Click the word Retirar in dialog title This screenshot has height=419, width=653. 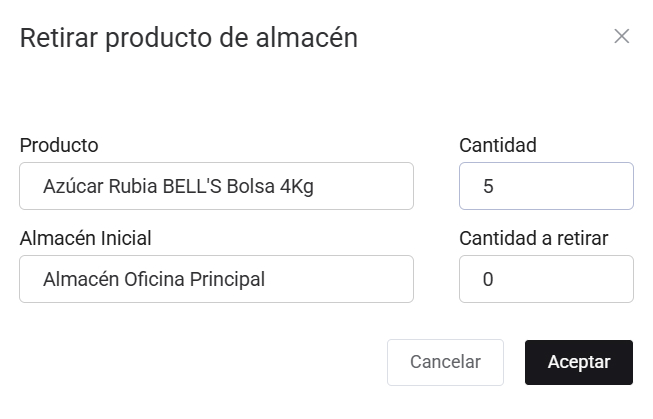click(59, 38)
